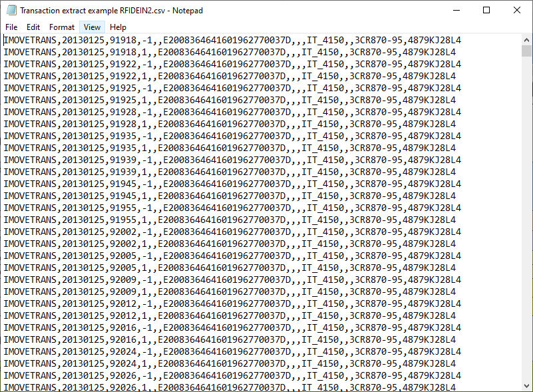The height and width of the screenshot is (392, 533).
Task: Click the scrollbar down arrow
Action: tap(526, 386)
